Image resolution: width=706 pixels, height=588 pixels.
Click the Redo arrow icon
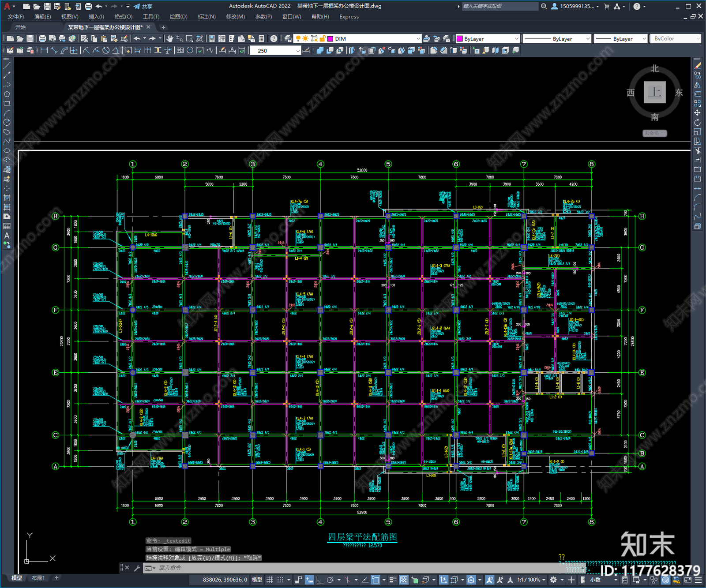point(152,39)
